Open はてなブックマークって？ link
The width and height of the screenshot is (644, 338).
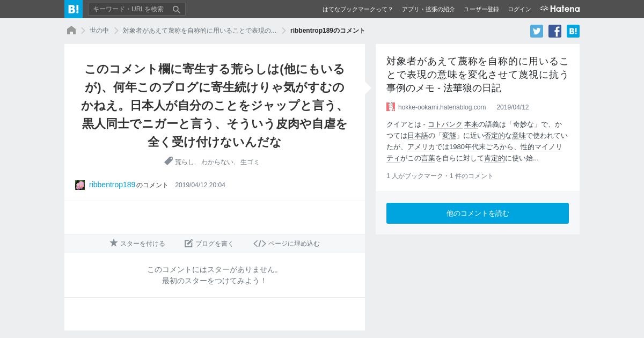point(358,9)
